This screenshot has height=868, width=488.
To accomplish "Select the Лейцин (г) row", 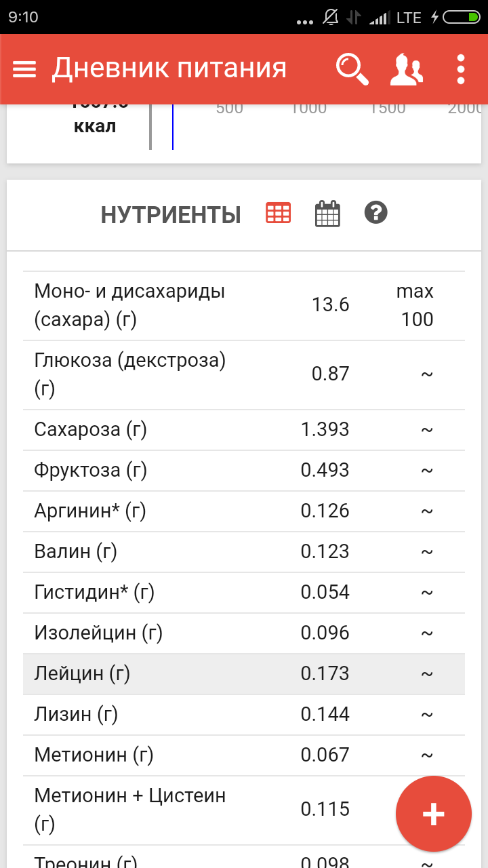I will [244, 673].
